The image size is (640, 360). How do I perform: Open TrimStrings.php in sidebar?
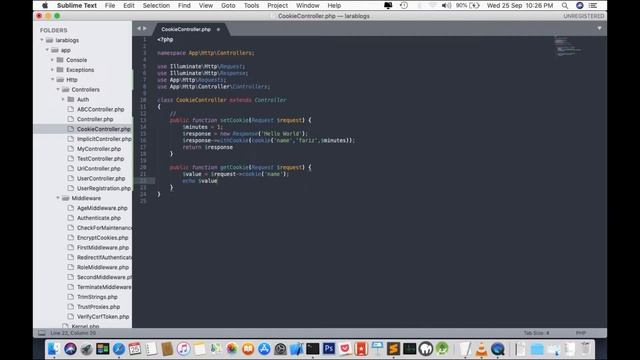[x=97, y=297]
